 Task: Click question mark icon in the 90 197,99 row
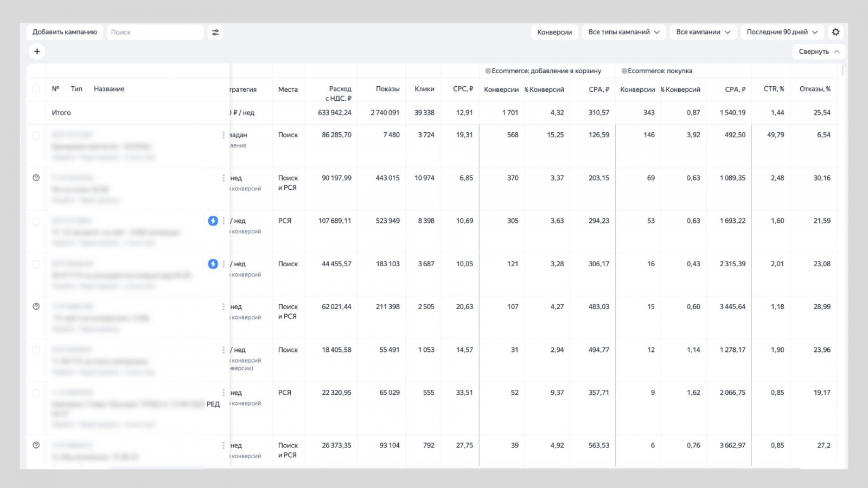click(x=36, y=178)
